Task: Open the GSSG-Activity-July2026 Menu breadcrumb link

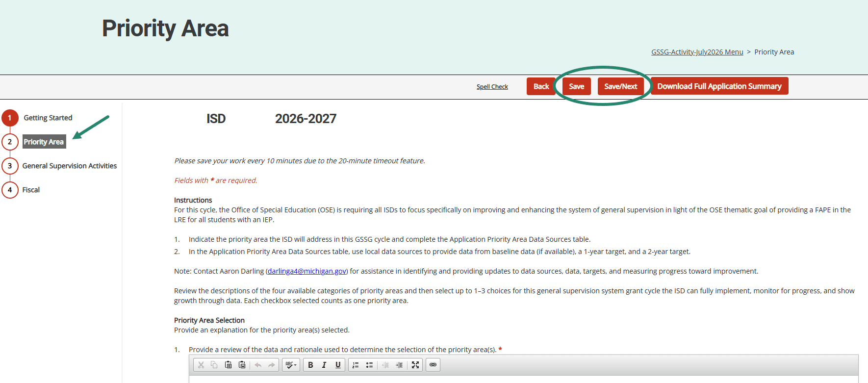Action: click(x=697, y=52)
